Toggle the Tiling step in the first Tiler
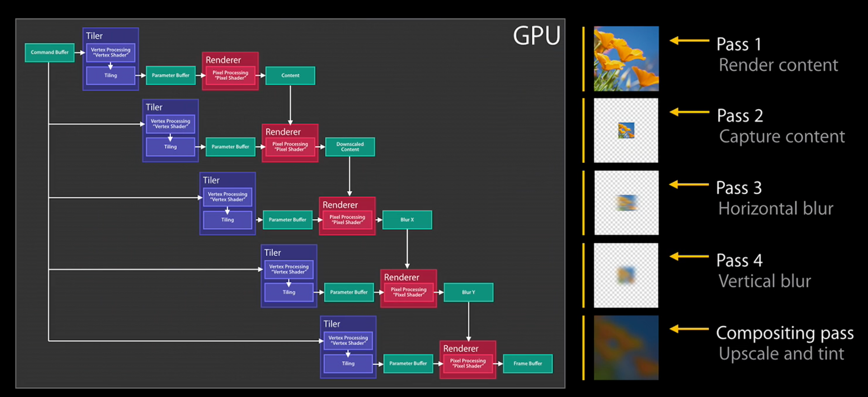This screenshot has height=397, width=868. pos(110,75)
